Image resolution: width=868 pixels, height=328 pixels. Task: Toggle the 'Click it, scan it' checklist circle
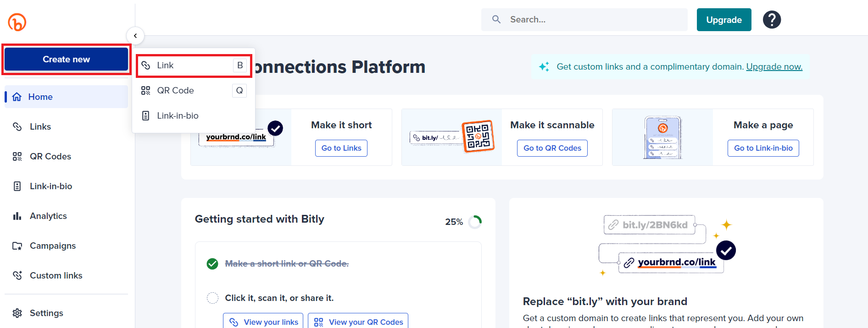click(x=212, y=298)
